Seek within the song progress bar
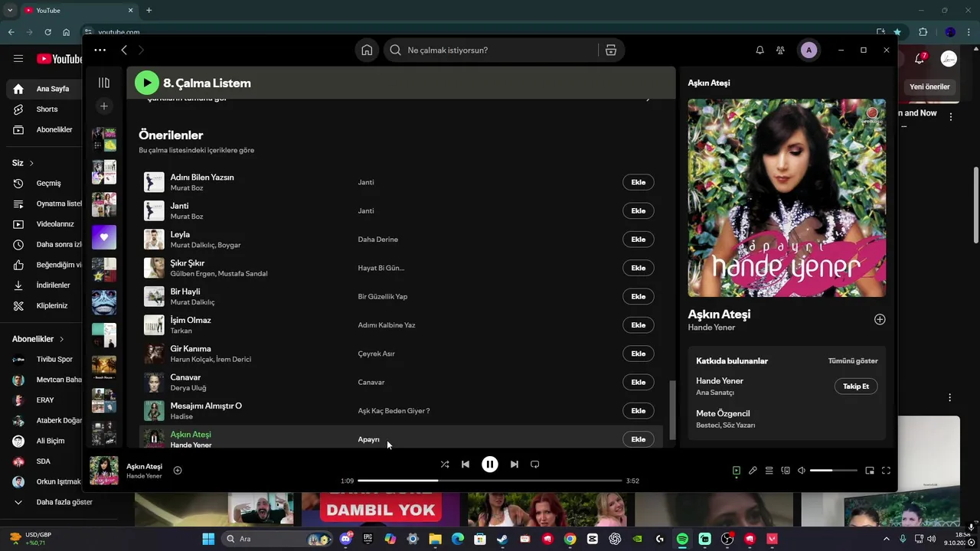The image size is (980, 551). pyautogui.click(x=490, y=481)
